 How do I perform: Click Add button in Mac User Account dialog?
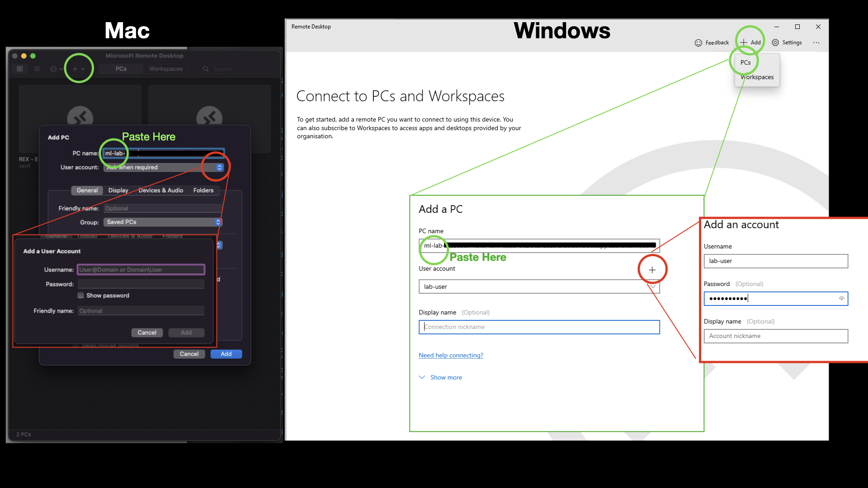click(186, 333)
